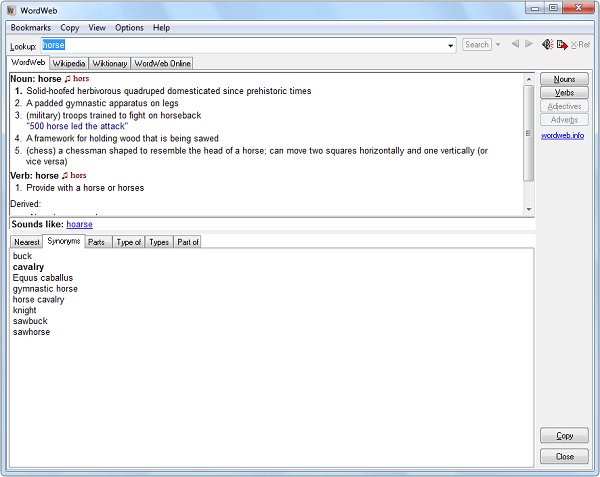Select synonym buck
The width and height of the screenshot is (600, 477).
pos(22,256)
